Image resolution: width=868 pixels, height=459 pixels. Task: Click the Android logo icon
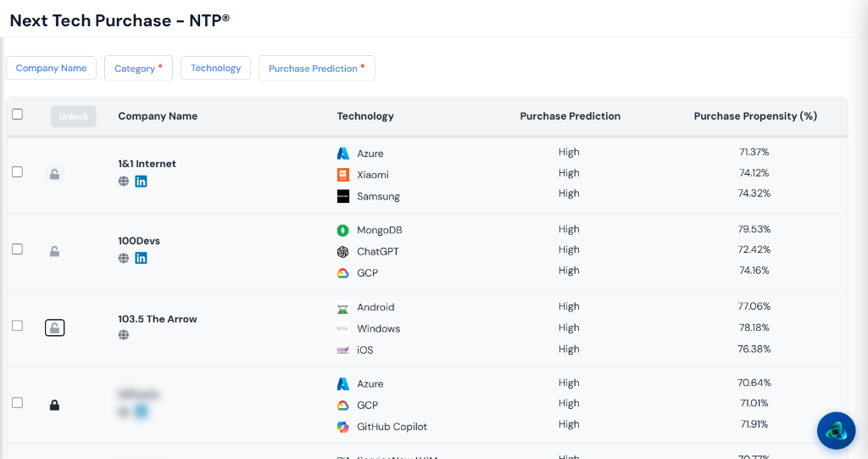[343, 308]
